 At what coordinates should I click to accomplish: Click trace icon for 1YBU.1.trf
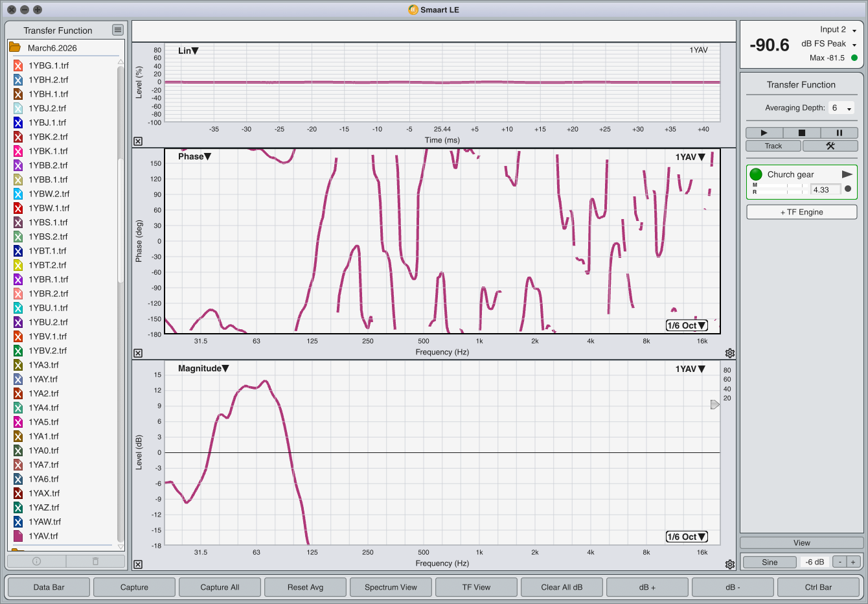coord(18,308)
